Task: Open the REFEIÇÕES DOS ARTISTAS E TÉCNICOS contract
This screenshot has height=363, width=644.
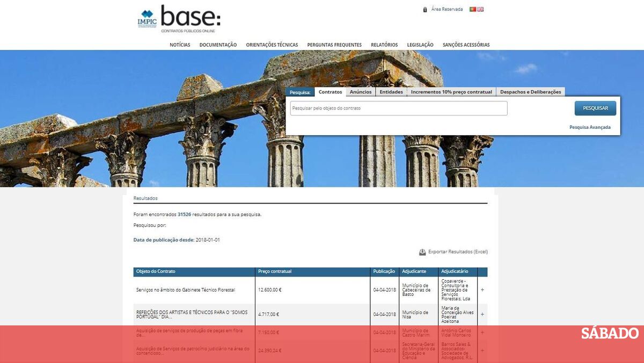Action: (193, 314)
